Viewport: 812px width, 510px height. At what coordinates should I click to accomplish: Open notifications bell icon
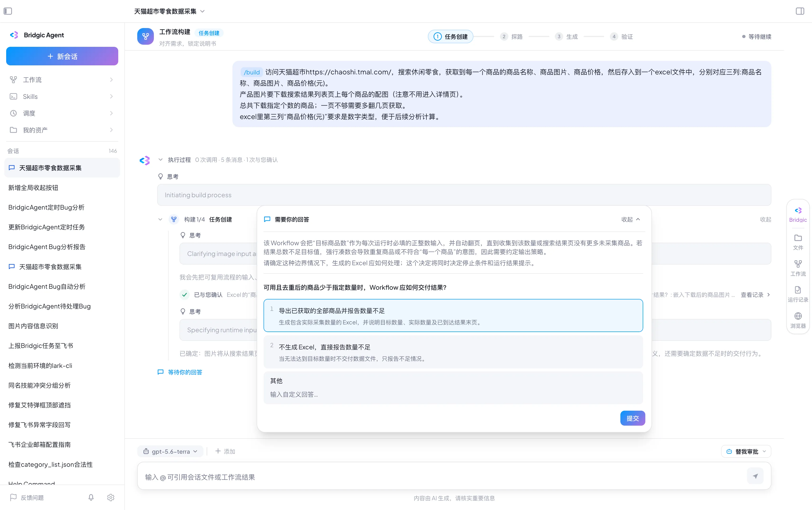click(x=91, y=497)
